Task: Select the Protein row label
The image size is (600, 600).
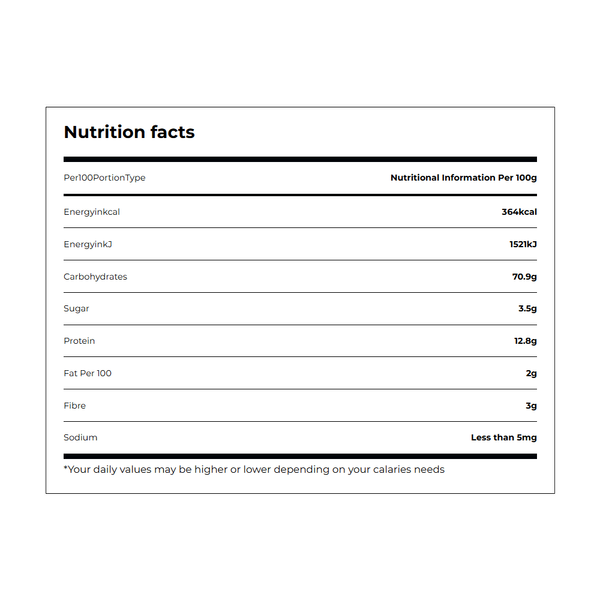Action: [x=79, y=341]
